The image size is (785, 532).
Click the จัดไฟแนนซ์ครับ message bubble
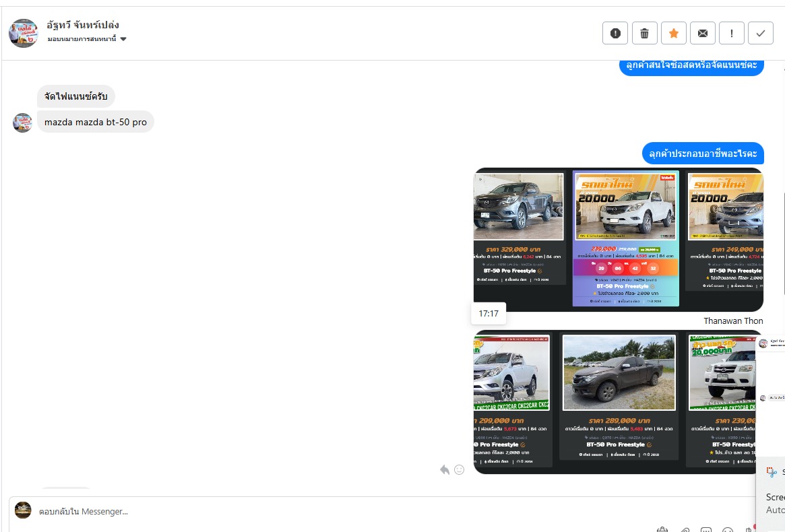[76, 96]
